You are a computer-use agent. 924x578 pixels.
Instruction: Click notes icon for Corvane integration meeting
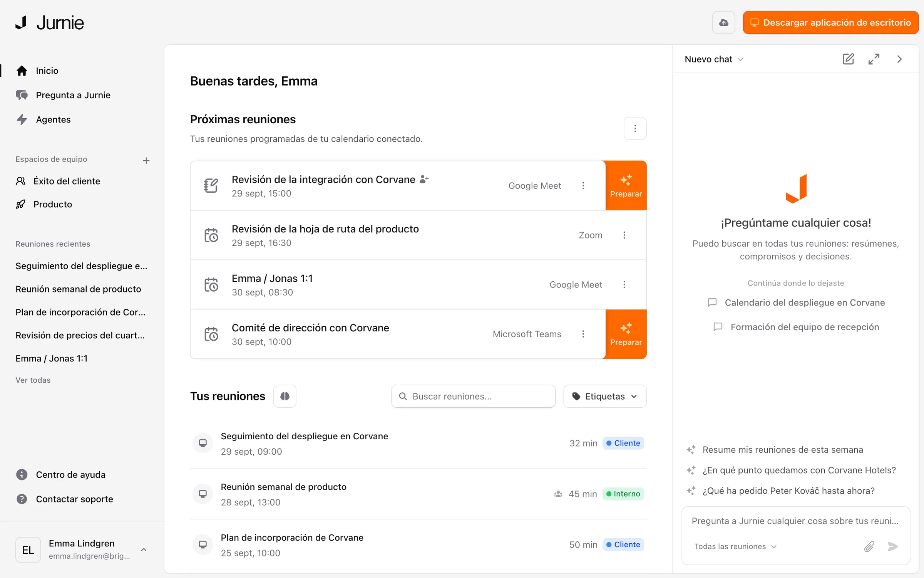pos(211,186)
